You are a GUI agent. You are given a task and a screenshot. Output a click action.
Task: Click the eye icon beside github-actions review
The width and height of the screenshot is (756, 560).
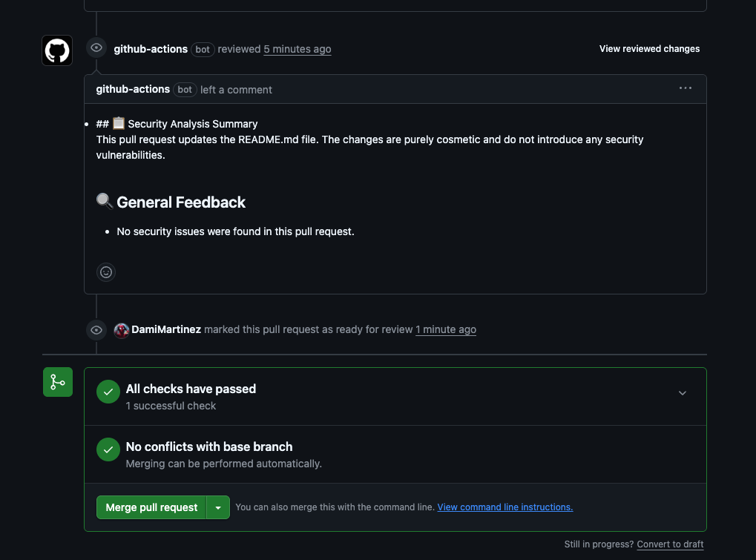click(x=96, y=47)
